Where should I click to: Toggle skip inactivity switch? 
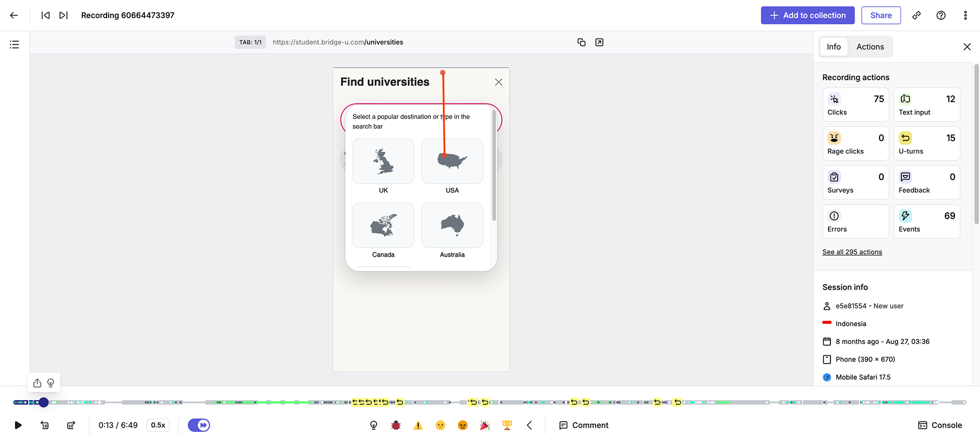click(x=199, y=425)
